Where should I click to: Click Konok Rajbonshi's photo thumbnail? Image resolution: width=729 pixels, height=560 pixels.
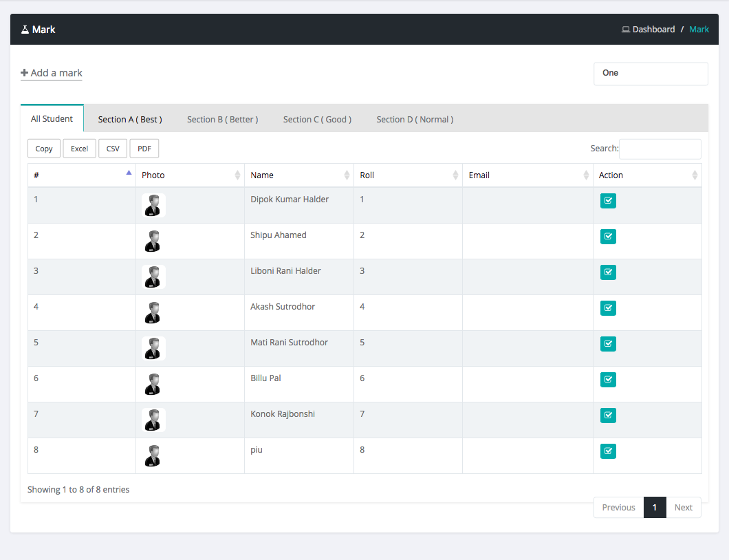point(153,420)
